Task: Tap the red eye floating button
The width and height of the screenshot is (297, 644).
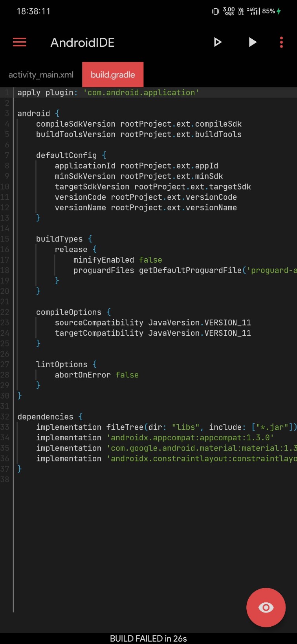Action: 266,607
